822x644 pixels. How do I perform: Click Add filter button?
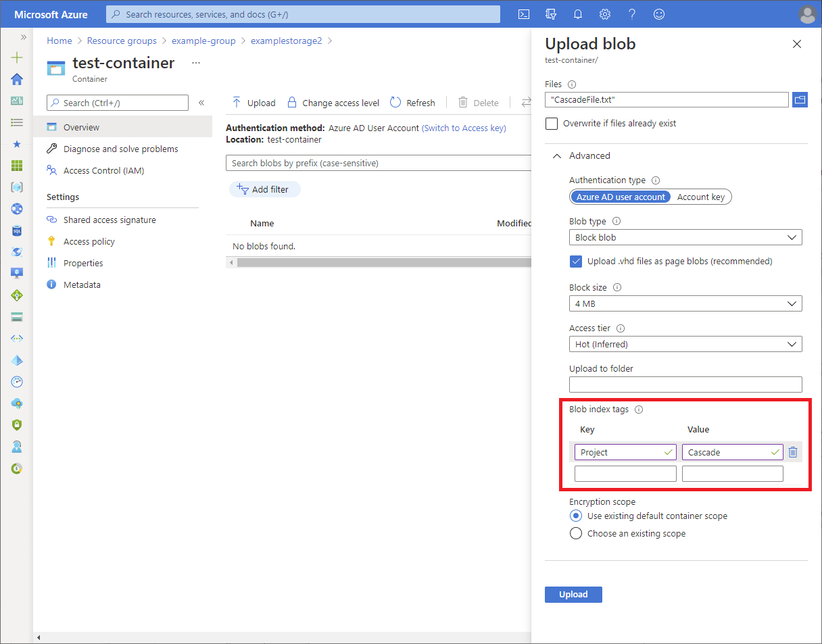pyautogui.click(x=264, y=190)
